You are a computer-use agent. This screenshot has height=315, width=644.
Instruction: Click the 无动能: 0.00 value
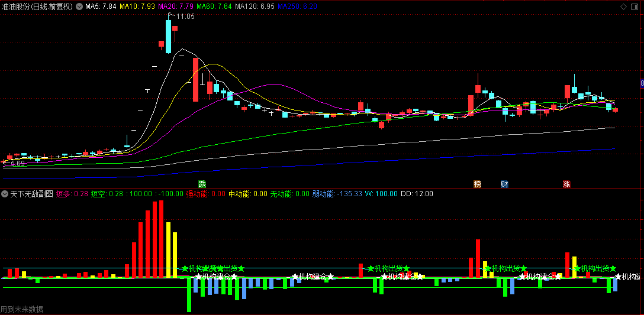(290, 194)
